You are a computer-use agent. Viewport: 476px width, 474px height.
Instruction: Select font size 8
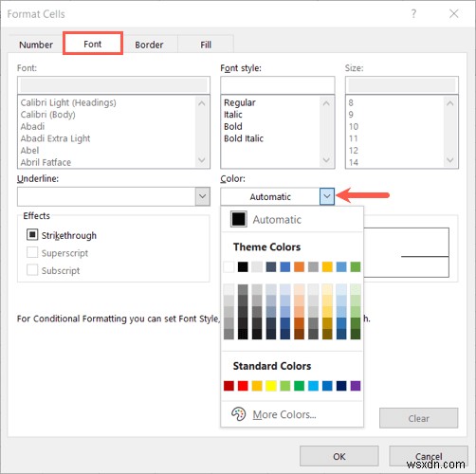(351, 102)
